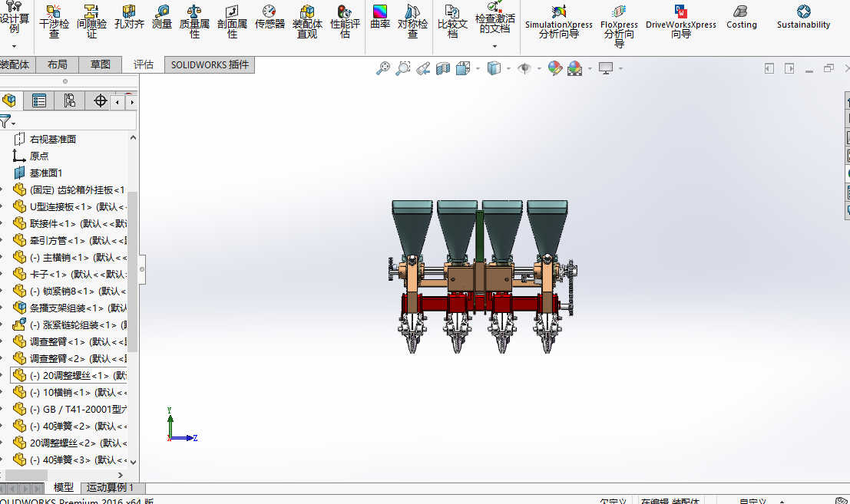Screen dimensions: 850x504
Task: Select (-) 20调整螺丝<1> component
Action: (69, 375)
